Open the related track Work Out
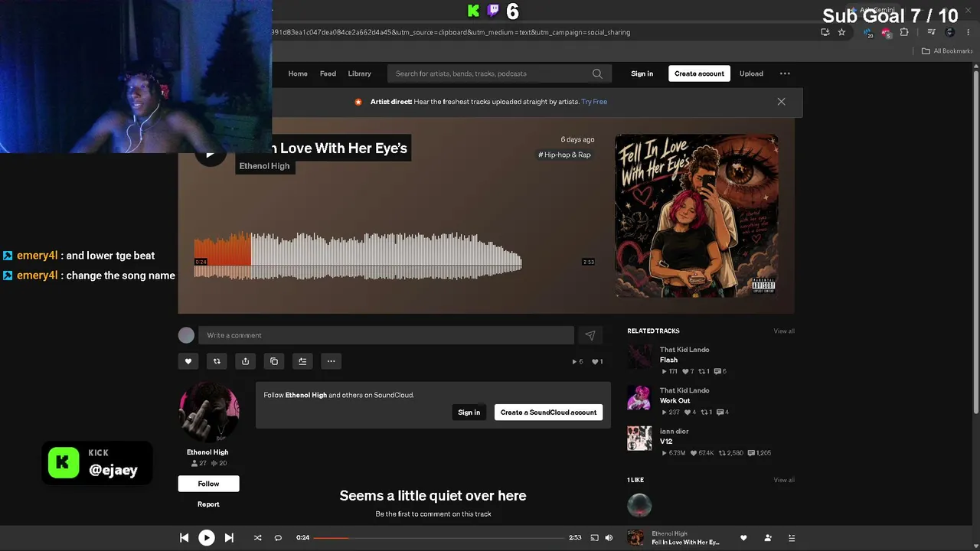 (675, 400)
